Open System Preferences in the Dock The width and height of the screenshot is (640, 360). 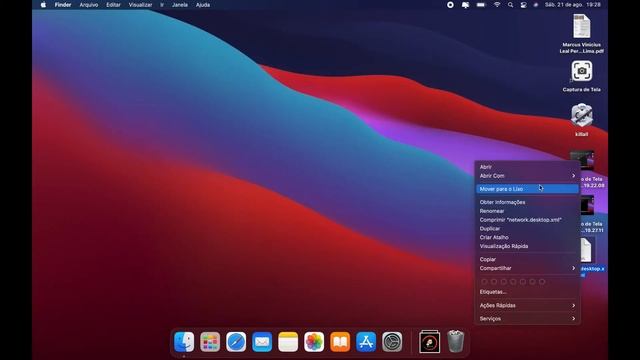[392, 342]
